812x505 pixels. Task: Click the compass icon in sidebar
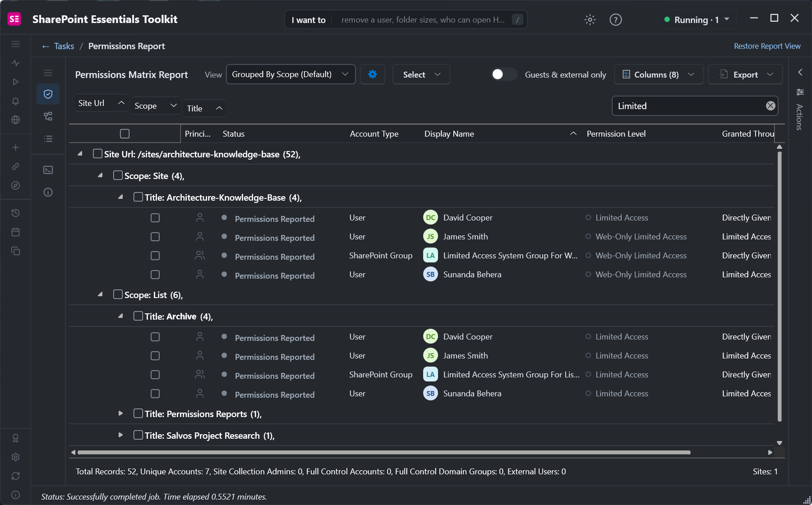16,186
